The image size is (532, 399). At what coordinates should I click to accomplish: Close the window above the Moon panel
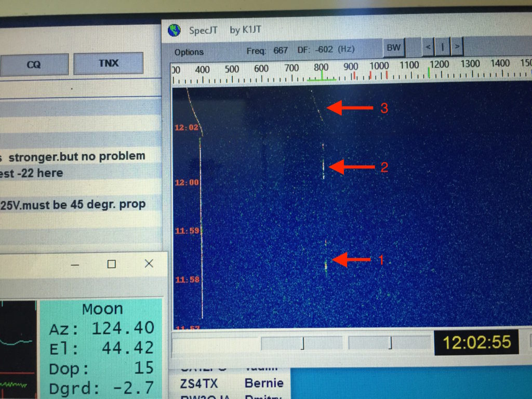click(149, 263)
